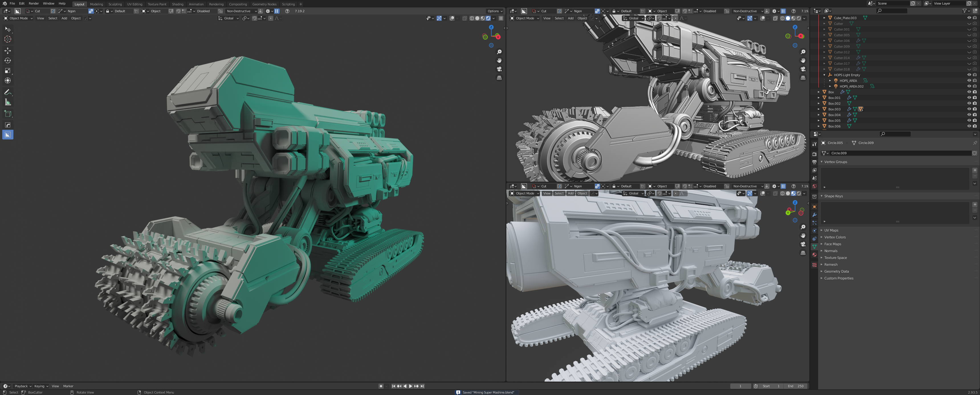
Task: Toggle fake user shield for Circle.009
Action: 974,153
